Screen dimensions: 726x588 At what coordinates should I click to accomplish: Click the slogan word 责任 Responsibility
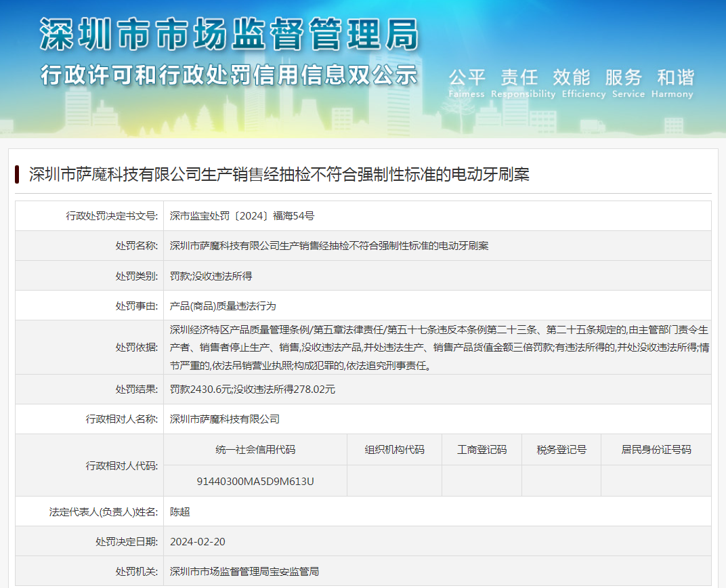pos(524,83)
